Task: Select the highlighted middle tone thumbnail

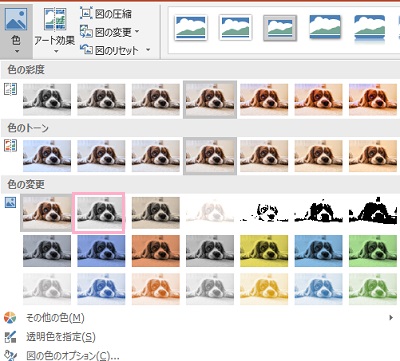Action: click(x=210, y=156)
